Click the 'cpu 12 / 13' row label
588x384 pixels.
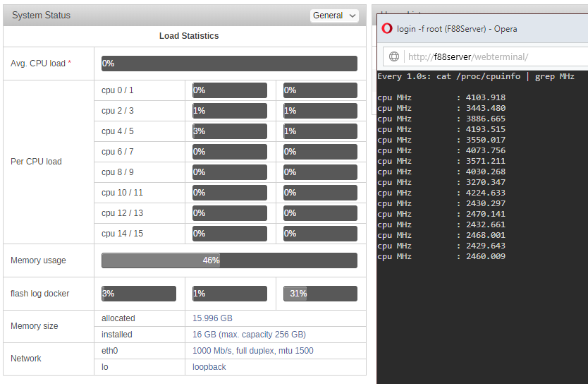click(122, 213)
